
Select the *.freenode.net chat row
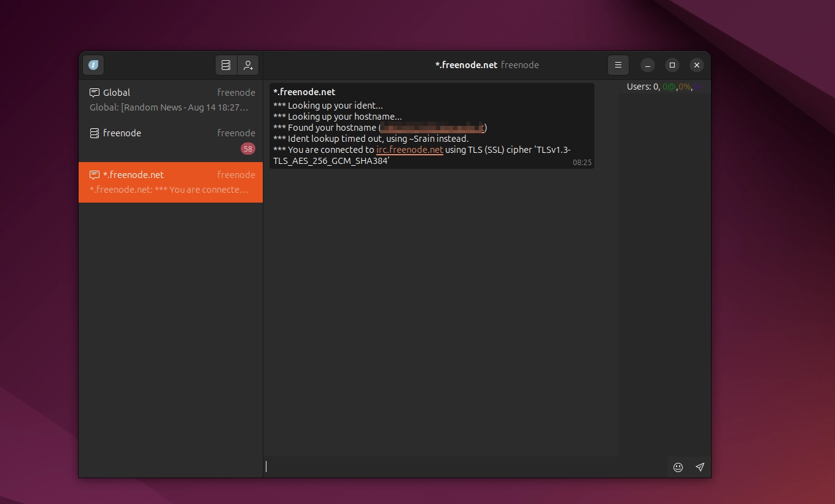coord(171,182)
